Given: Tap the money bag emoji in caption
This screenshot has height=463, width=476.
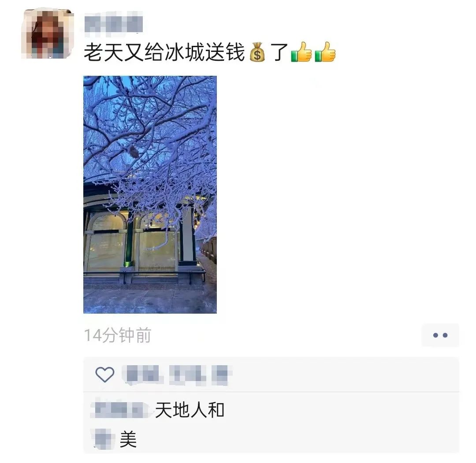Looking at the screenshot, I should (257, 52).
